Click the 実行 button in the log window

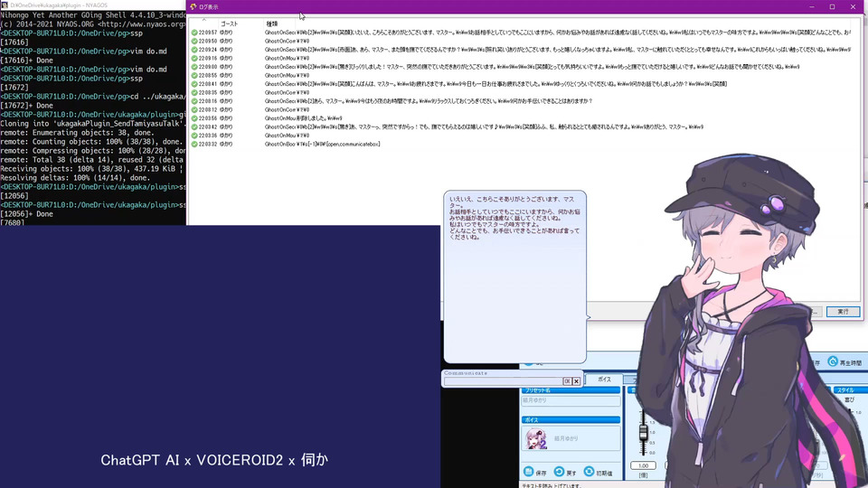(x=843, y=312)
